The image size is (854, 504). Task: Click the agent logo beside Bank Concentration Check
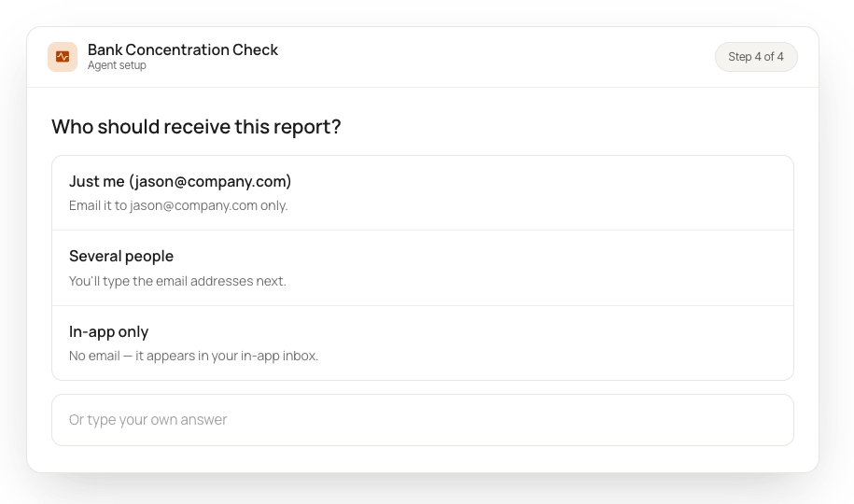[63, 57]
